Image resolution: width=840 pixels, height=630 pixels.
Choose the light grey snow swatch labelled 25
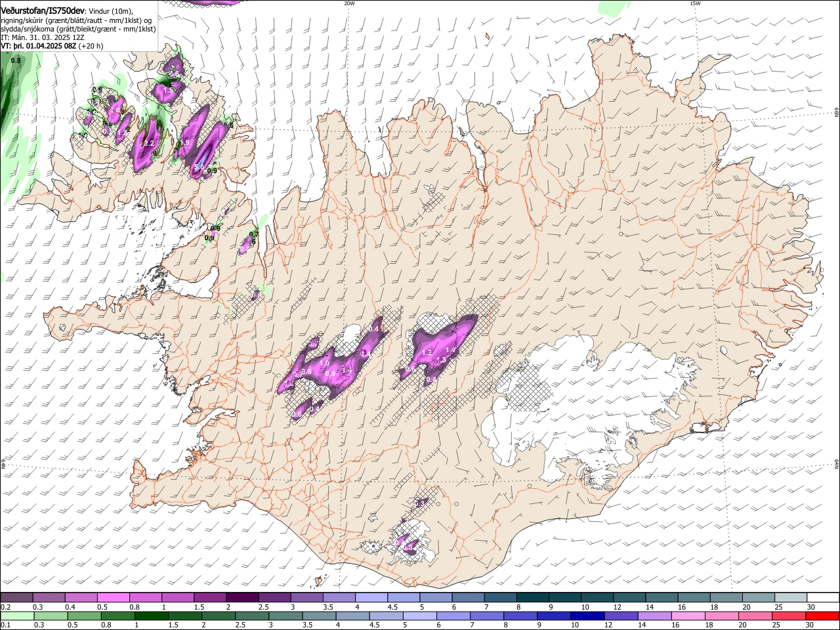click(790, 598)
